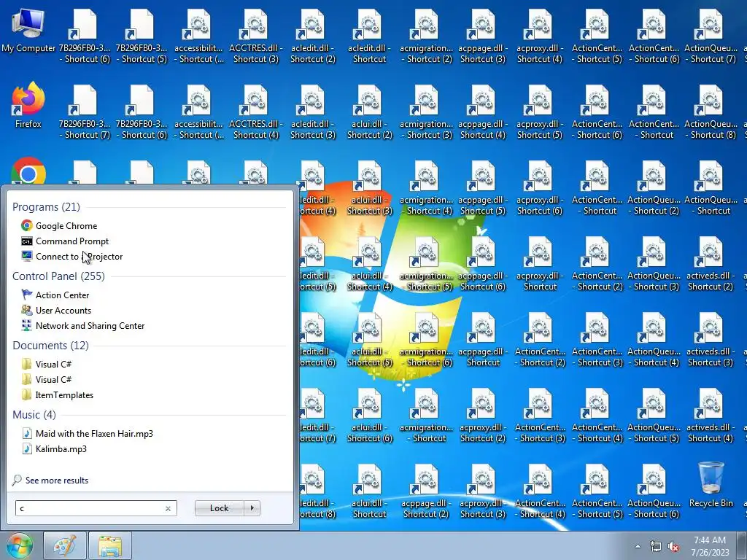Click the Control Panel (255) group header
The image size is (747, 560).
(58, 276)
